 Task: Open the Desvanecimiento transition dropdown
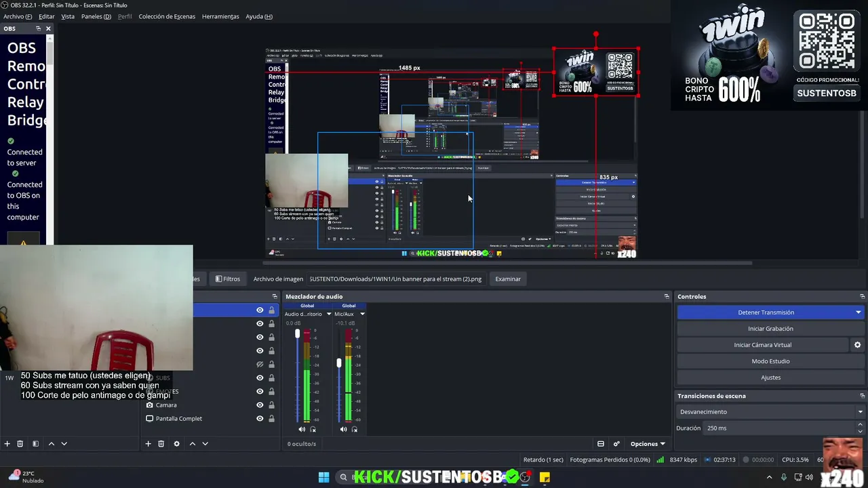pyautogui.click(x=771, y=411)
